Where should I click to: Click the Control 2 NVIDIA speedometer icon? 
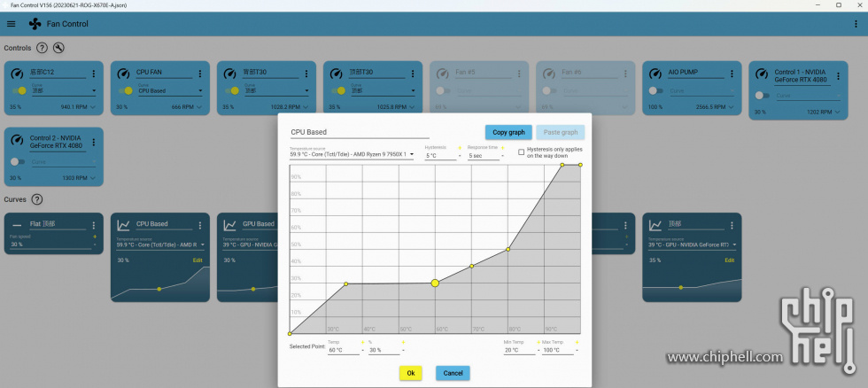[17, 139]
